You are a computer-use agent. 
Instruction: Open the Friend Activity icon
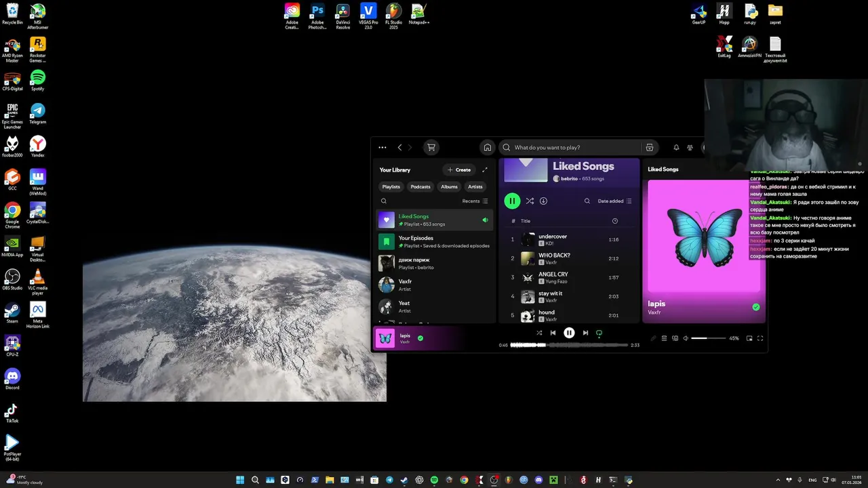tap(690, 147)
